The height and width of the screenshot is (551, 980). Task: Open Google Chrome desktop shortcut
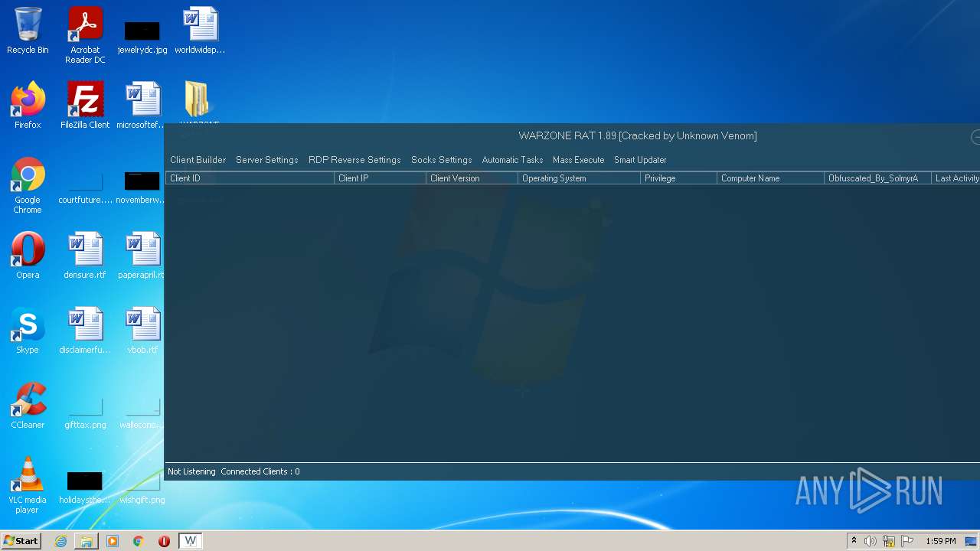pos(28,185)
